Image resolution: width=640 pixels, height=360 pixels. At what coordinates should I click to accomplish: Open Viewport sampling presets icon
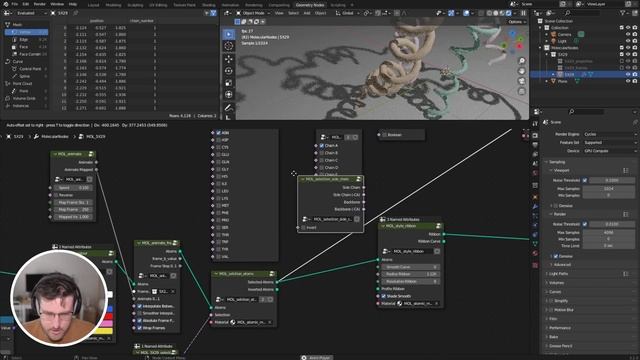626,170
